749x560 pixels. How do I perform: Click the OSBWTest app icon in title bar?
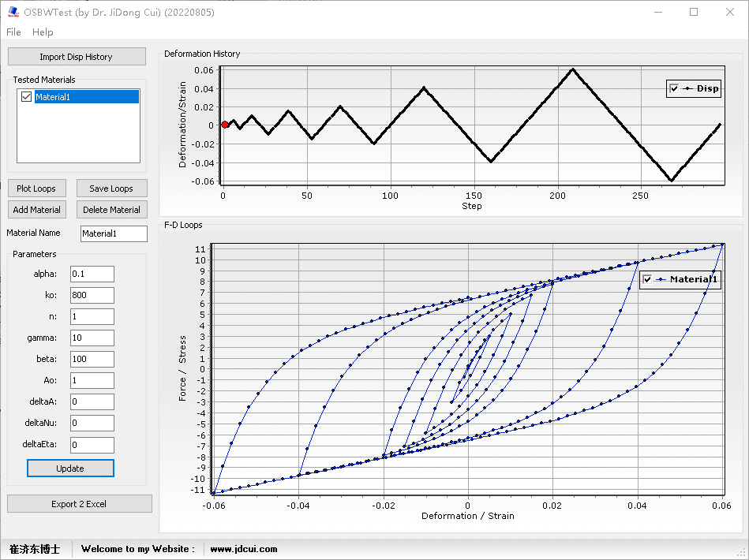(x=13, y=12)
